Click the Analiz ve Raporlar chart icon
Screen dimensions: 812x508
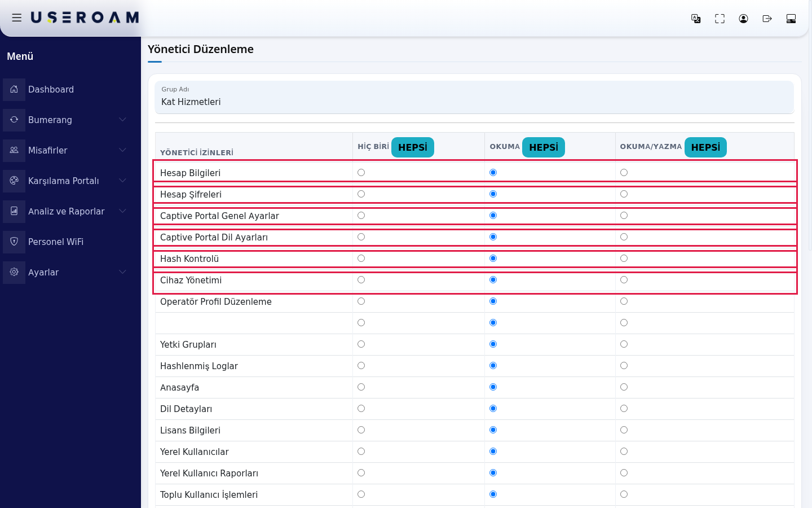tap(14, 211)
